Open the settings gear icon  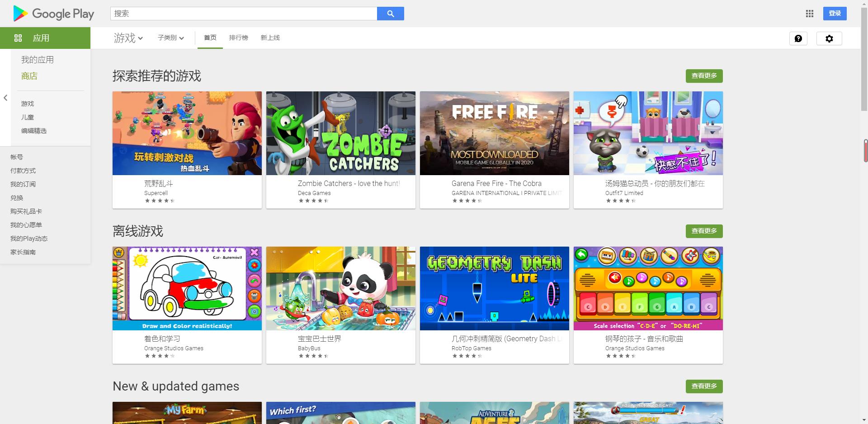point(829,38)
